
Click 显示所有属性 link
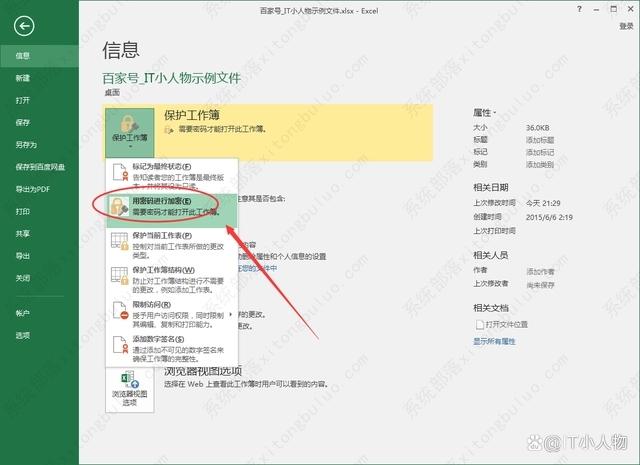494,341
